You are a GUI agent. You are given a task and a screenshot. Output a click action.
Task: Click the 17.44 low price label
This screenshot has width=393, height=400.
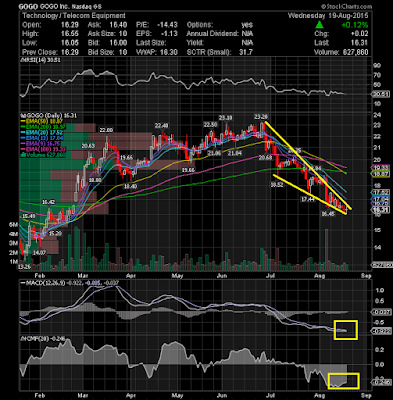(x=307, y=199)
